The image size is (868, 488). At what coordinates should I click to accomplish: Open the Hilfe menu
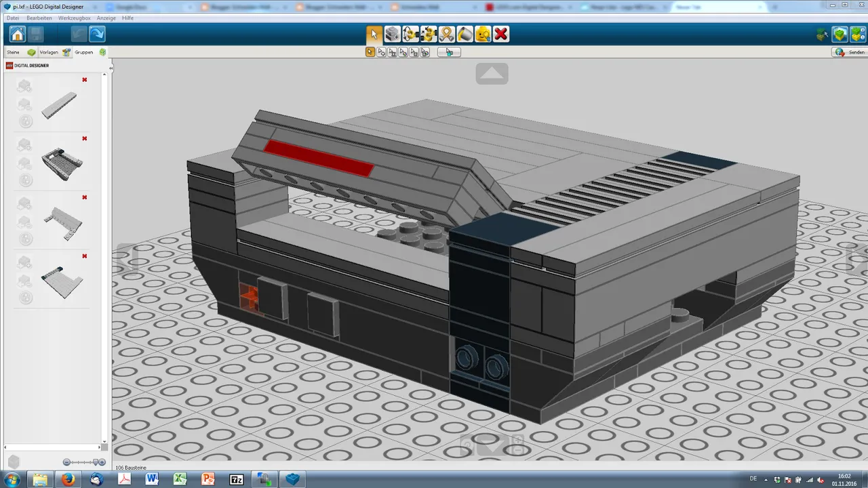coord(127,18)
